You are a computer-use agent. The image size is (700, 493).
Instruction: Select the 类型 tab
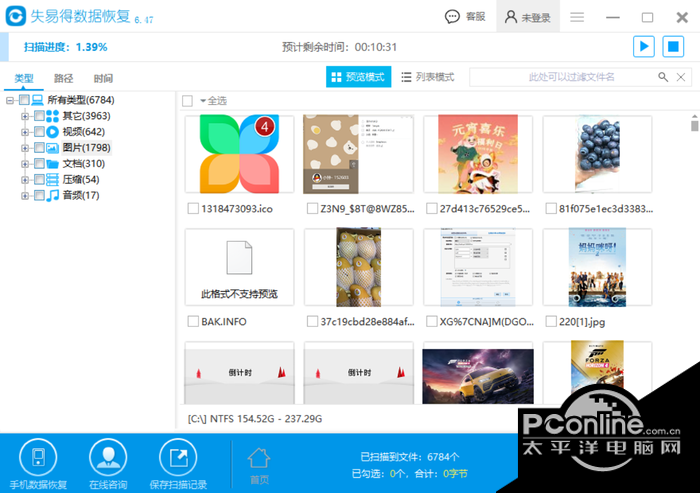tap(24, 79)
